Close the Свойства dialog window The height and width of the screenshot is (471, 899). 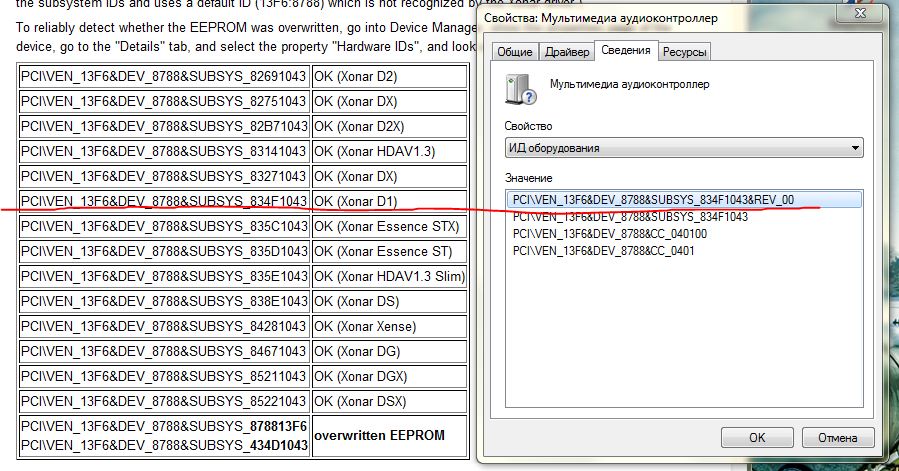point(860,13)
